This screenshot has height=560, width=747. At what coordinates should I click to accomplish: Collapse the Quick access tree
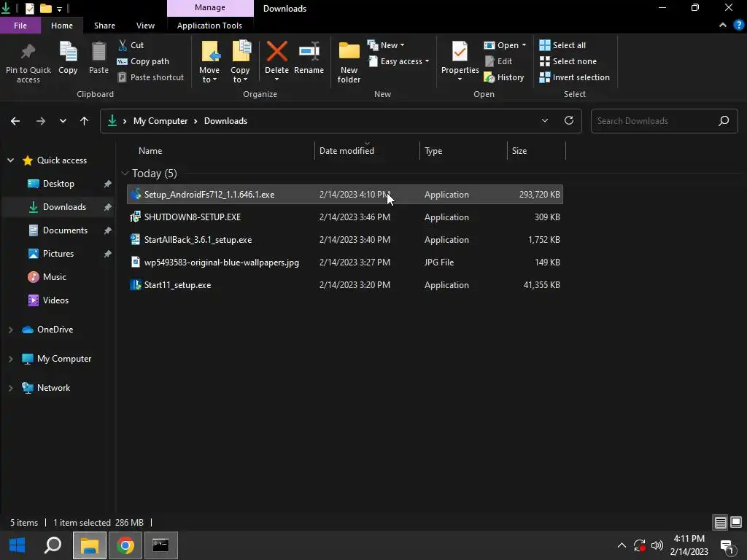[10, 160]
